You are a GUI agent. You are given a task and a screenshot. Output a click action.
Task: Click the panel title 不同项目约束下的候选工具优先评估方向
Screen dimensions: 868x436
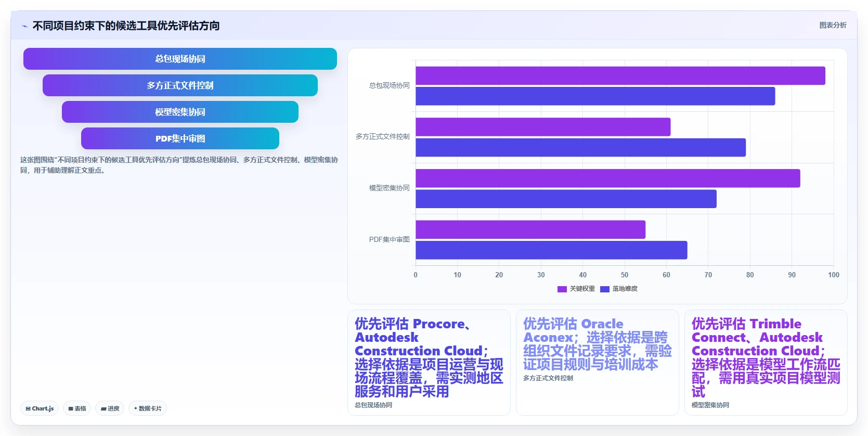[x=126, y=25]
